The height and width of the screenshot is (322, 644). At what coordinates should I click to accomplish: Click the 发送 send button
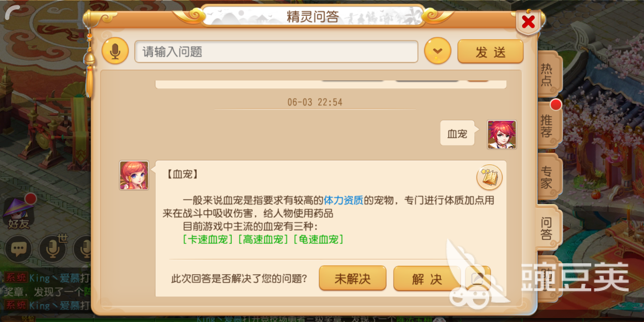pyautogui.click(x=490, y=52)
